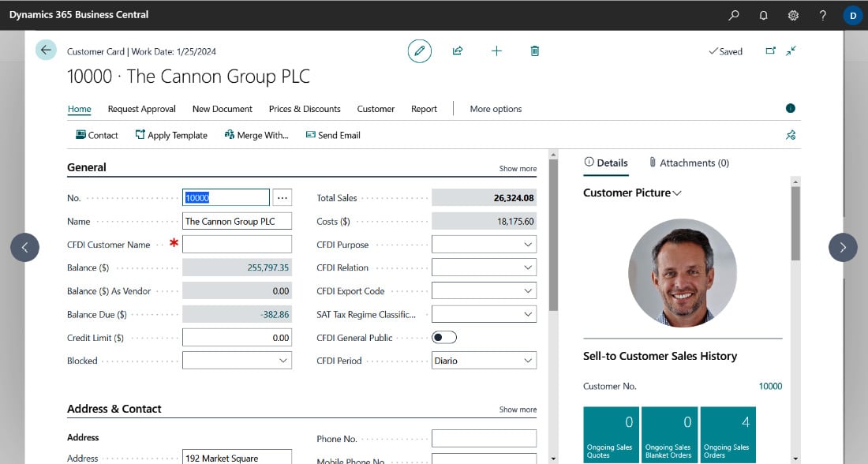Open the Customer menu
The image size is (868, 464).
coord(376,109)
